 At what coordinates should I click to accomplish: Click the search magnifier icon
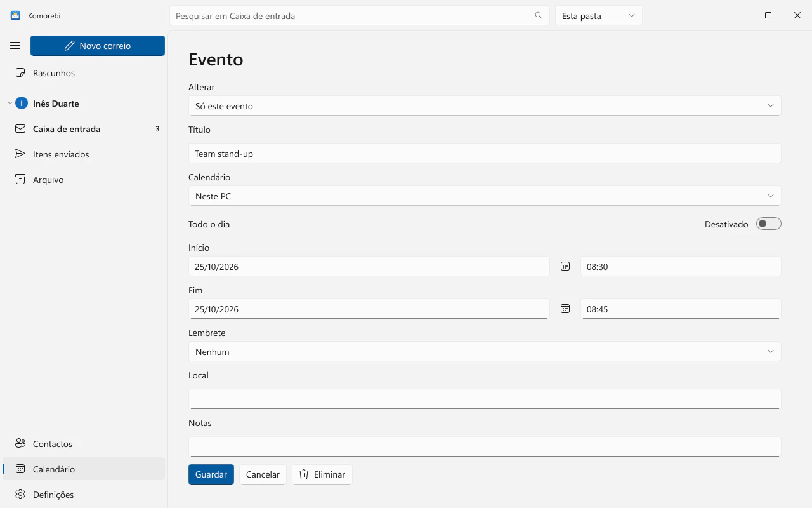tap(539, 16)
